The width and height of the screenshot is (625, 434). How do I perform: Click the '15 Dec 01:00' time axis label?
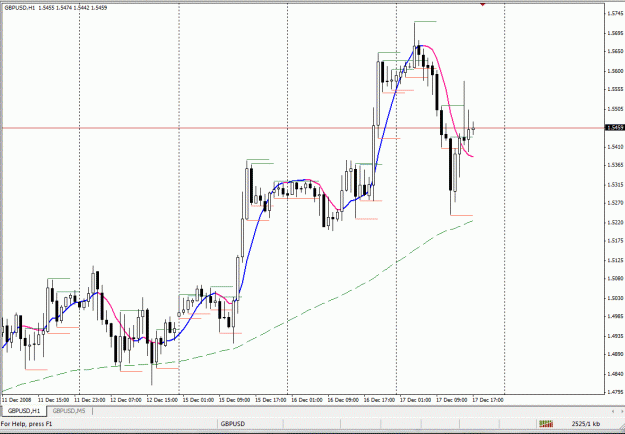click(199, 399)
